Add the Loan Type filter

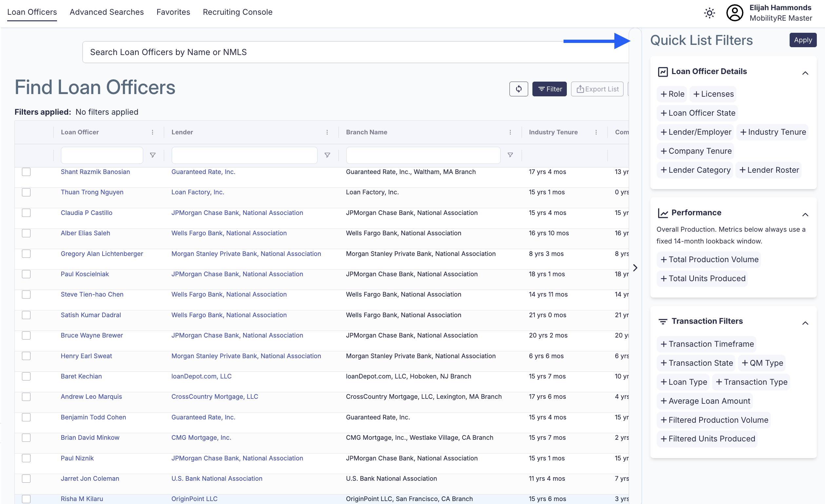click(683, 382)
